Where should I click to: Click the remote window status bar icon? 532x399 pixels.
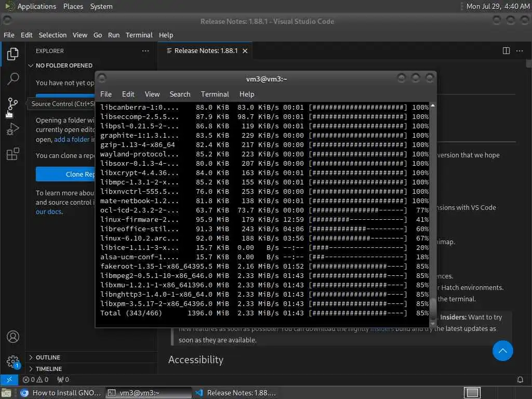pyautogui.click(x=9, y=379)
